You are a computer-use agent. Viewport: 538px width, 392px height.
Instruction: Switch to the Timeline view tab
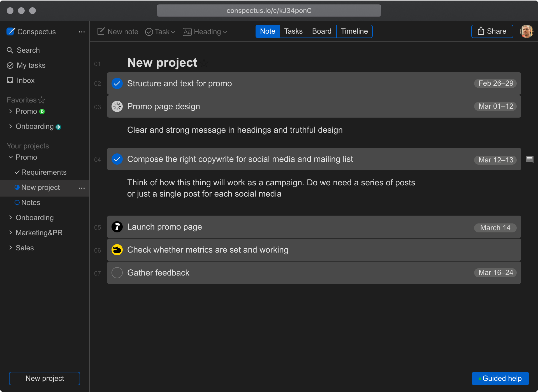pos(354,31)
